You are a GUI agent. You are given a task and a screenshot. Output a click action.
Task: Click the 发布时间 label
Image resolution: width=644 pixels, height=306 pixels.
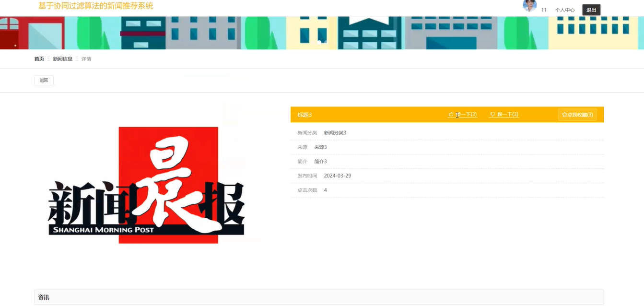(307, 176)
